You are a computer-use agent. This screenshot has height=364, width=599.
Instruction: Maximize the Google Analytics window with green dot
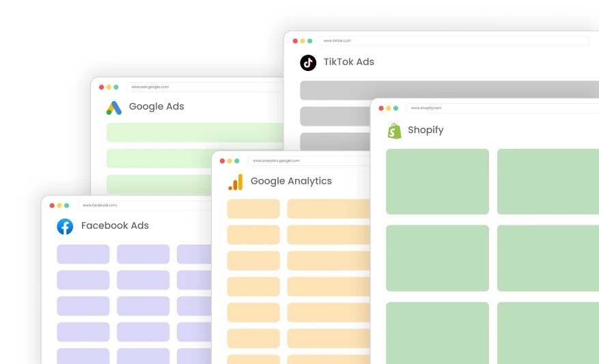[x=237, y=160]
